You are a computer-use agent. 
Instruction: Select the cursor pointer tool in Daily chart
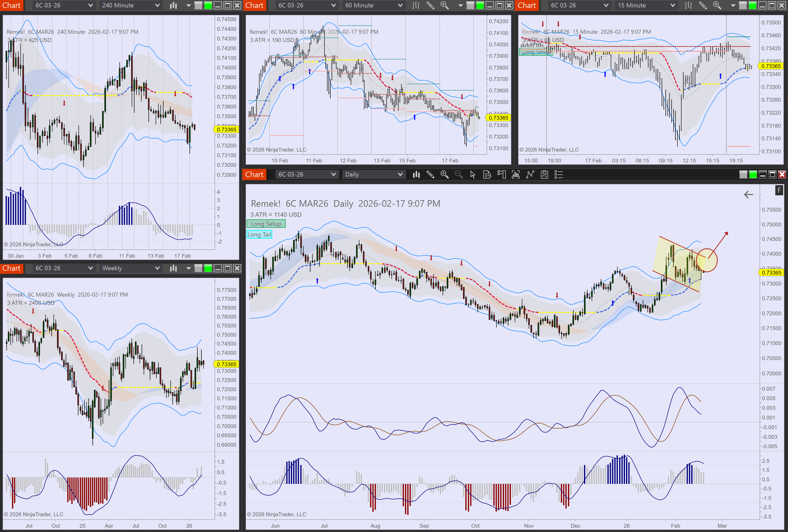click(473, 175)
